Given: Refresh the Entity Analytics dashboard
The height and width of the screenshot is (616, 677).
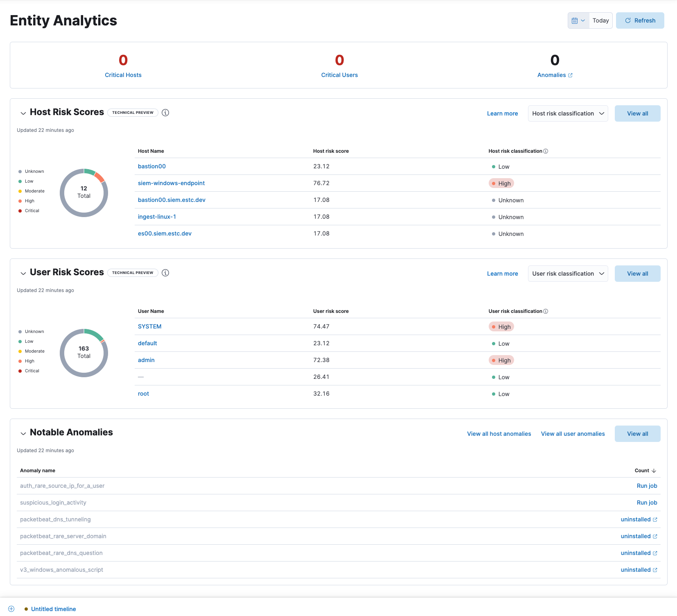Looking at the screenshot, I should 640,20.
